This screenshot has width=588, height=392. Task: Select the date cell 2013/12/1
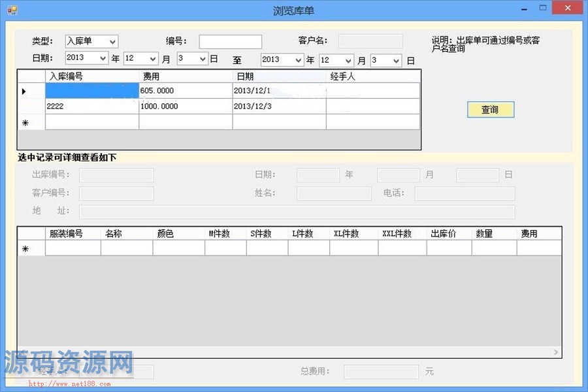280,91
